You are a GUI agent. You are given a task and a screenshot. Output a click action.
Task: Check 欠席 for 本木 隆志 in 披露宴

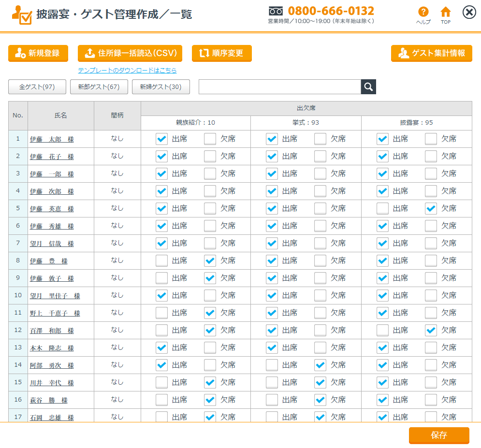click(431, 348)
